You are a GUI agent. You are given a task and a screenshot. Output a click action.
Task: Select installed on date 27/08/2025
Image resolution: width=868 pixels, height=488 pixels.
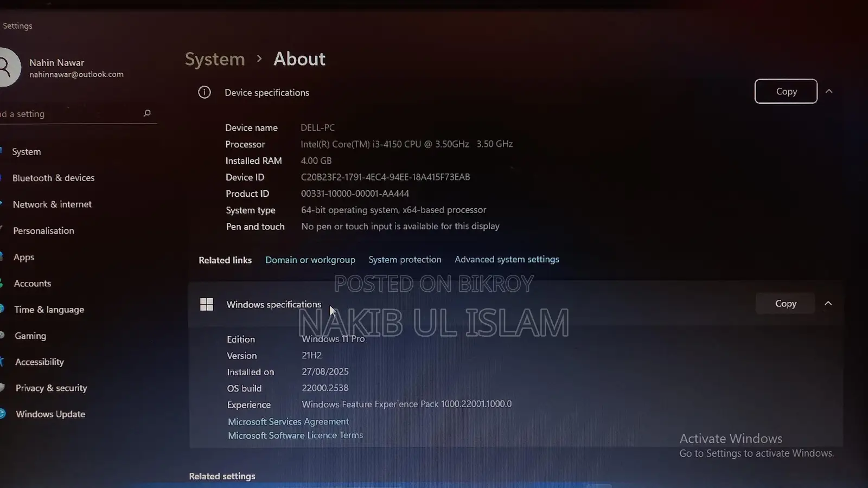[x=325, y=371]
